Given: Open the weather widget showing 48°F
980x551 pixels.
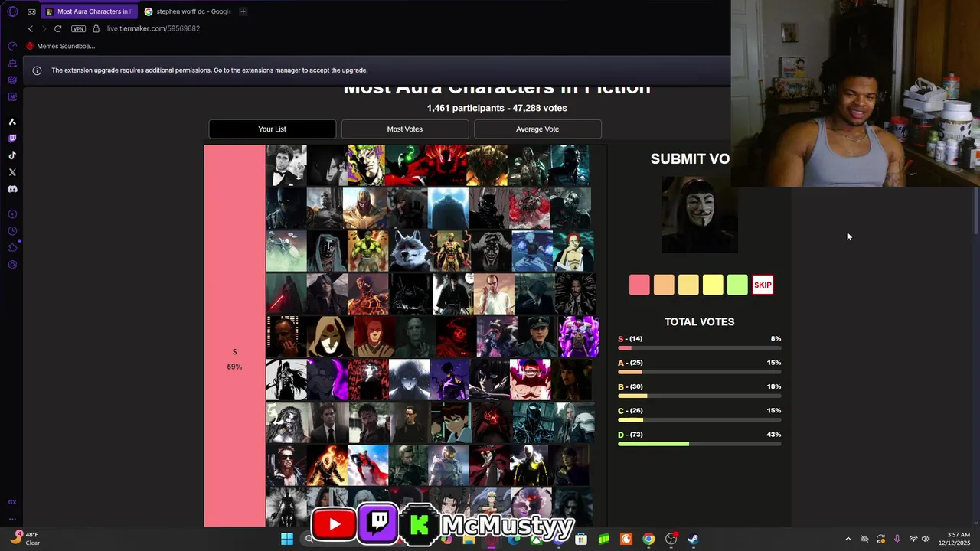Looking at the screenshot, I should (x=25, y=539).
